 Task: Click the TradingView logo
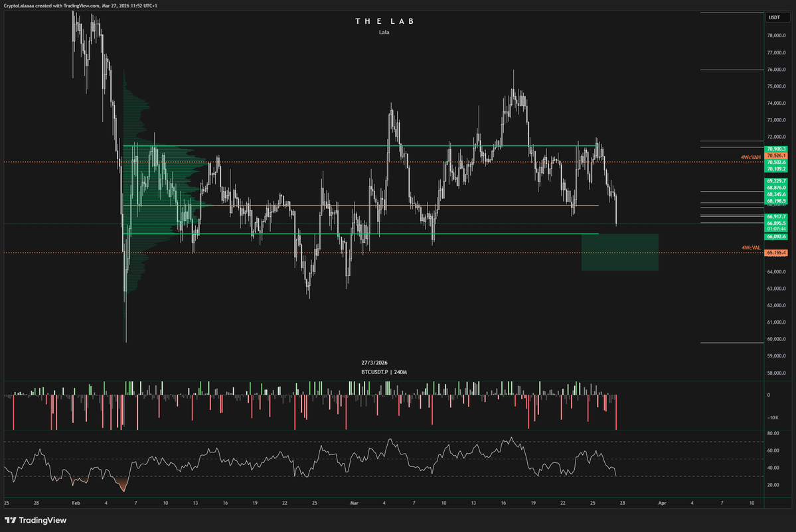click(x=36, y=520)
